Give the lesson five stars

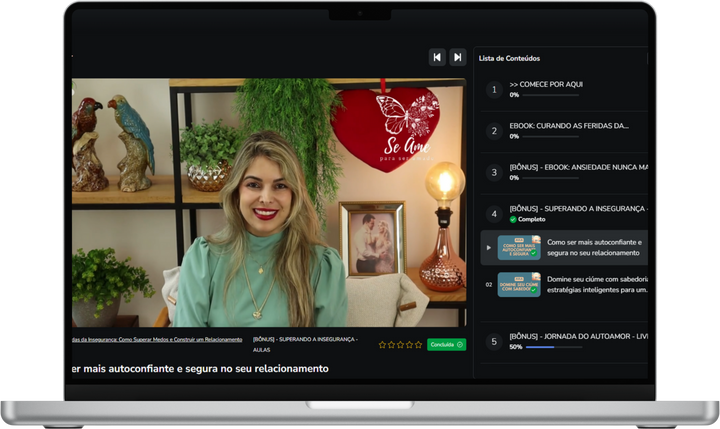pos(418,345)
